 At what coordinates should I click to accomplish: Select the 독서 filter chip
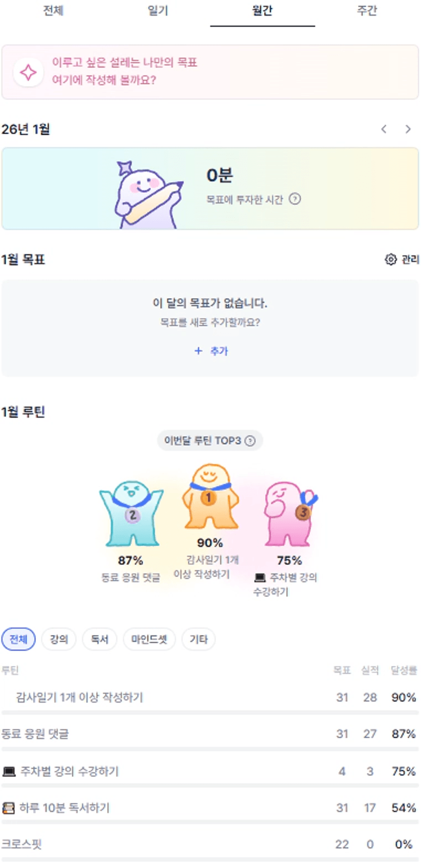99,639
